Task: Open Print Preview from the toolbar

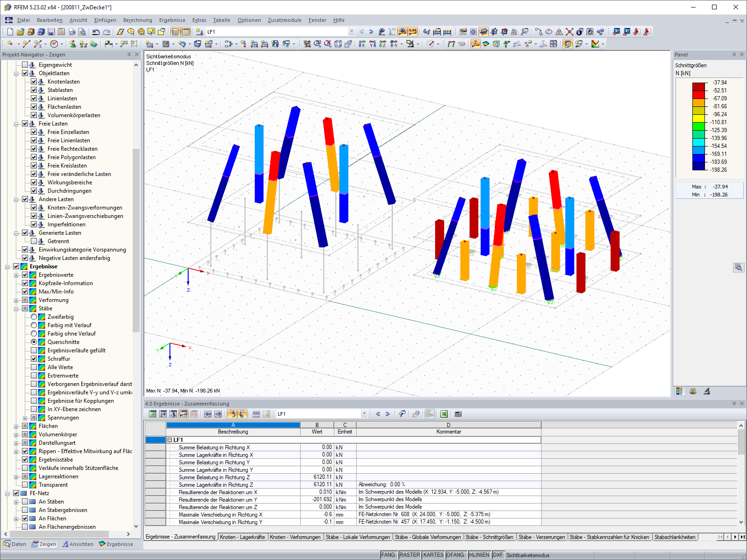Action: click(x=82, y=32)
